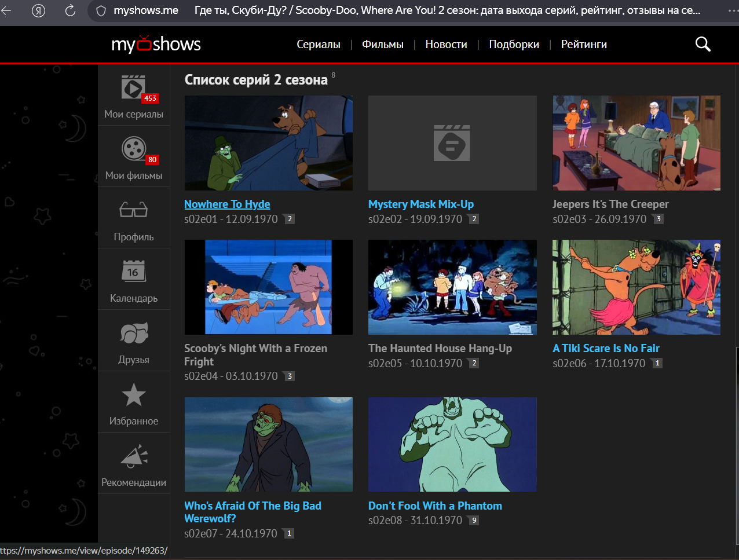The width and height of the screenshot is (739, 560).
Task: Click the A Tiki Scare Is No Fair thumbnail
Action: 636,287
